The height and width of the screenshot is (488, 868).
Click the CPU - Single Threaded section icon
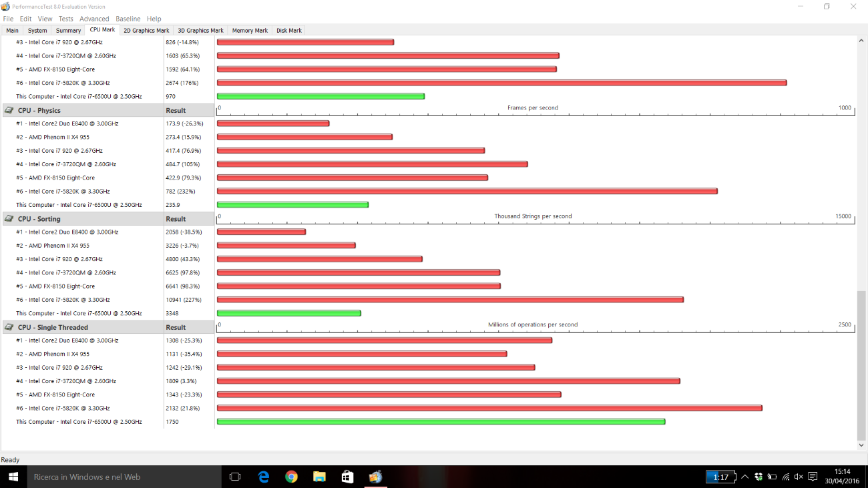[9, 327]
